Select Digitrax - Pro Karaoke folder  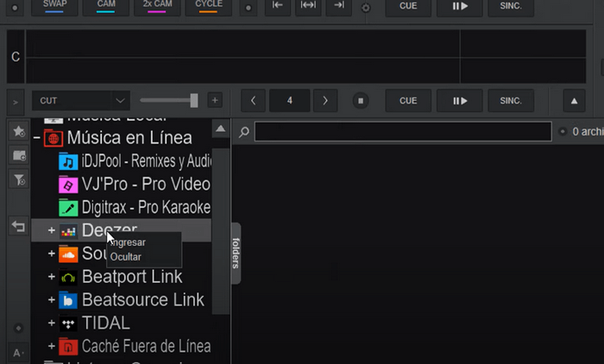tap(135, 207)
